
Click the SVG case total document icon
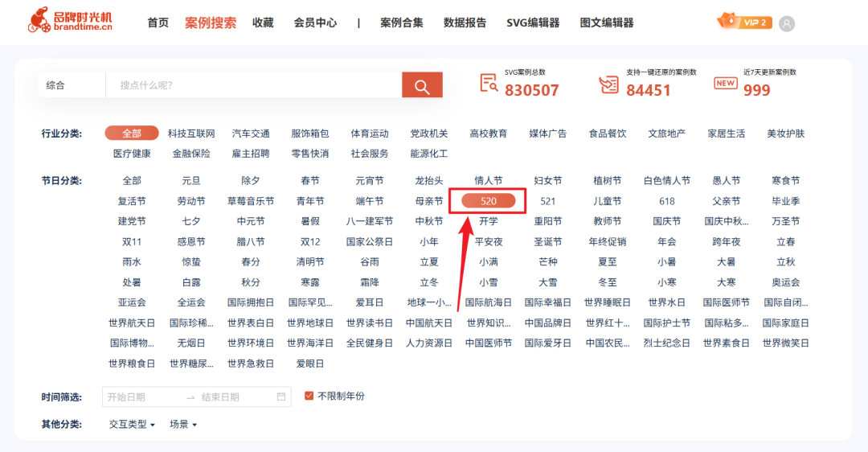[x=489, y=84]
